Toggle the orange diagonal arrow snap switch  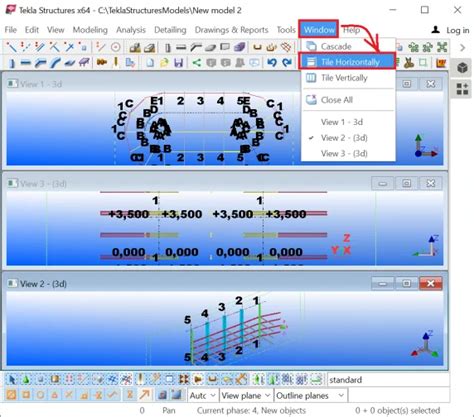145,395
